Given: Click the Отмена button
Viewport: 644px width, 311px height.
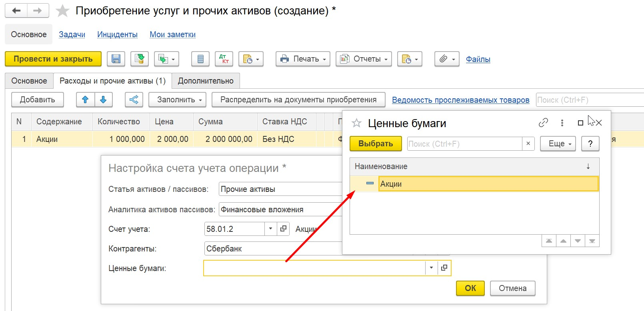Looking at the screenshot, I should coord(512,288).
